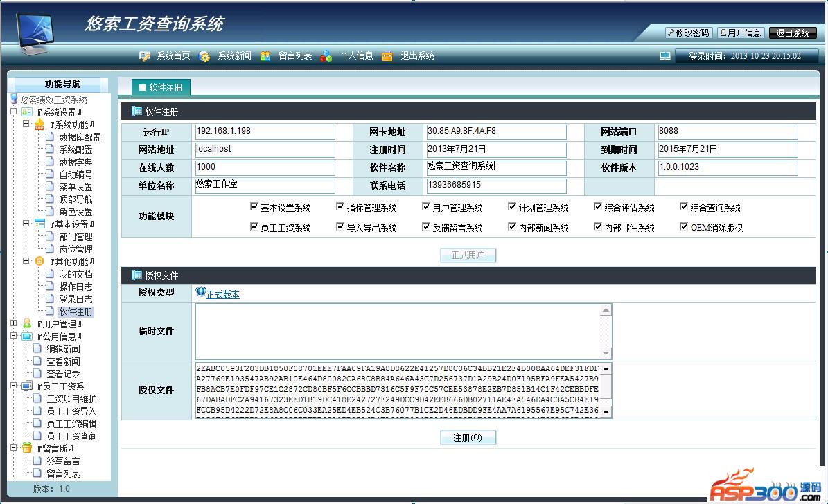Toggle the 基本设置系统 checkbox
Screen dimensions: 828x504
[x=254, y=207]
